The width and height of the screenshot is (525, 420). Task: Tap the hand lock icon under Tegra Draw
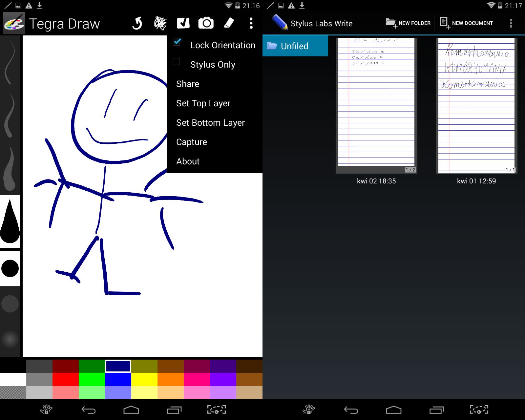click(46, 409)
